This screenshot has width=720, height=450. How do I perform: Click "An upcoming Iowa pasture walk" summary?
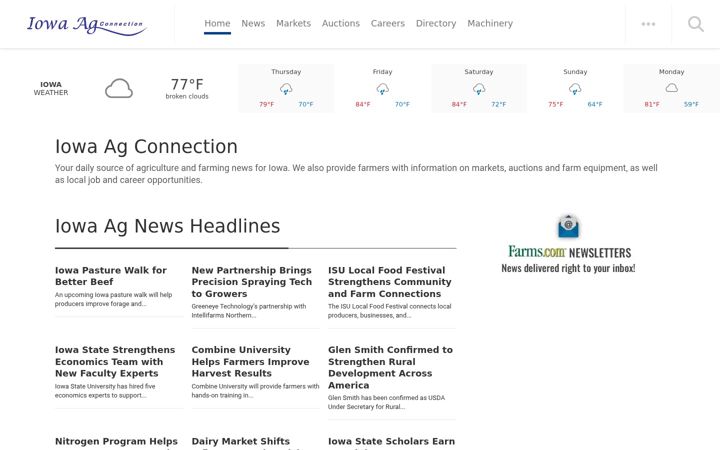pyautogui.click(x=113, y=299)
